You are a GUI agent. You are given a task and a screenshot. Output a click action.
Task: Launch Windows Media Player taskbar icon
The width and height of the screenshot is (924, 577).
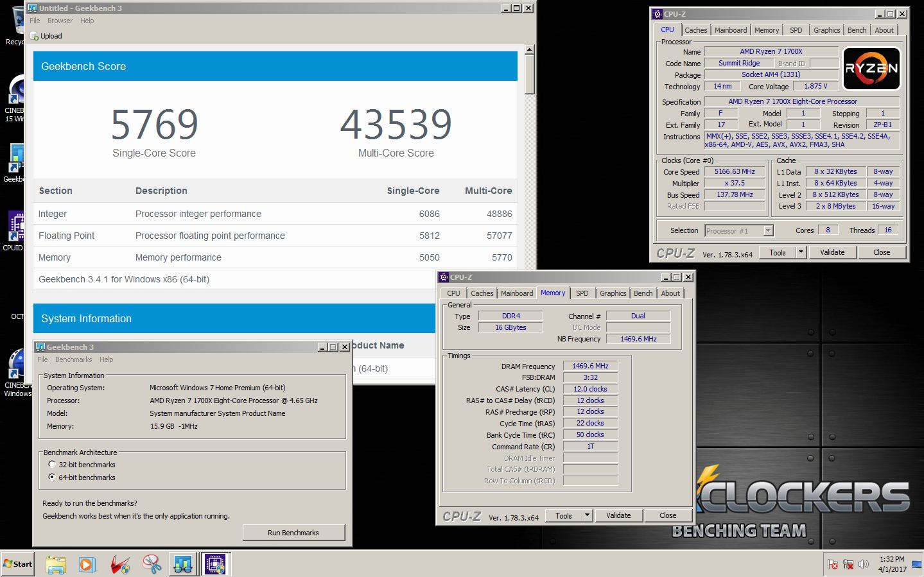[x=87, y=564]
